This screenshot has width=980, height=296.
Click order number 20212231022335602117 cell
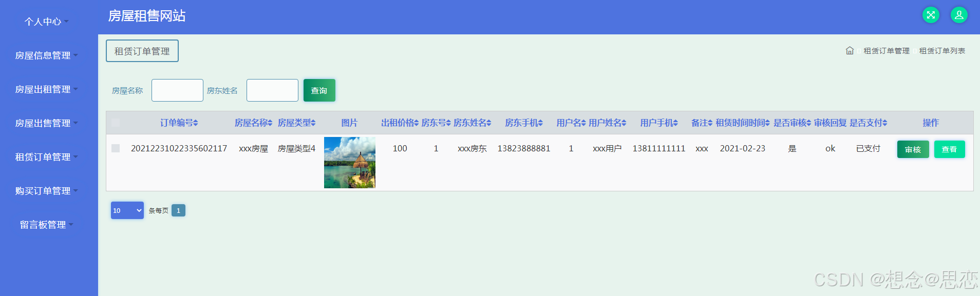[179, 148]
